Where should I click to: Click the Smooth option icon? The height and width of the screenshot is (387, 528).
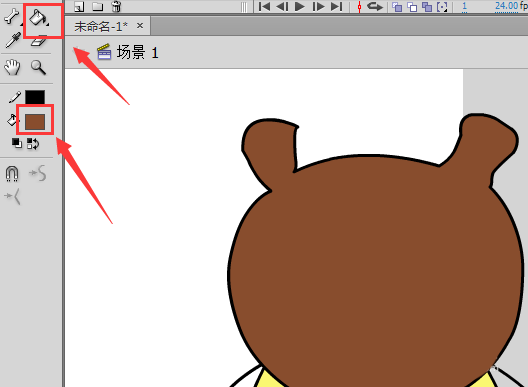(38, 173)
